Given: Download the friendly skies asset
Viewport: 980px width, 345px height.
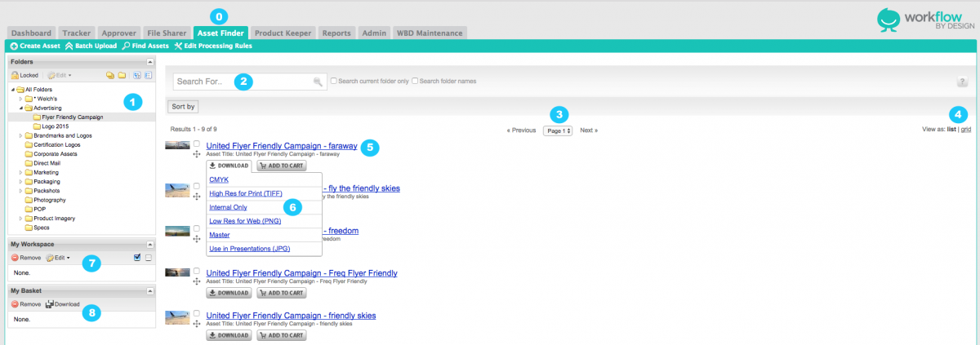Looking at the screenshot, I should [x=229, y=334].
